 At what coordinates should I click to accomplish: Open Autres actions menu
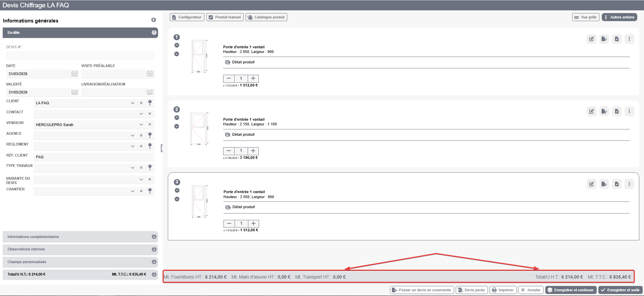click(x=620, y=17)
